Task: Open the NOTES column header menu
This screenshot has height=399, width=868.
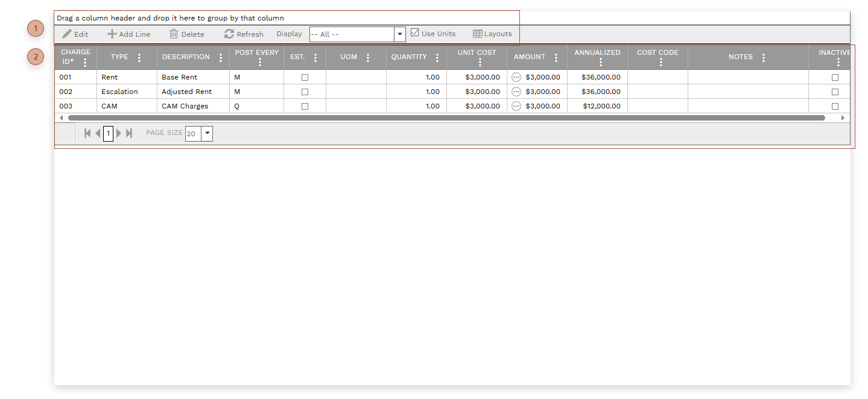Action: pyautogui.click(x=764, y=57)
